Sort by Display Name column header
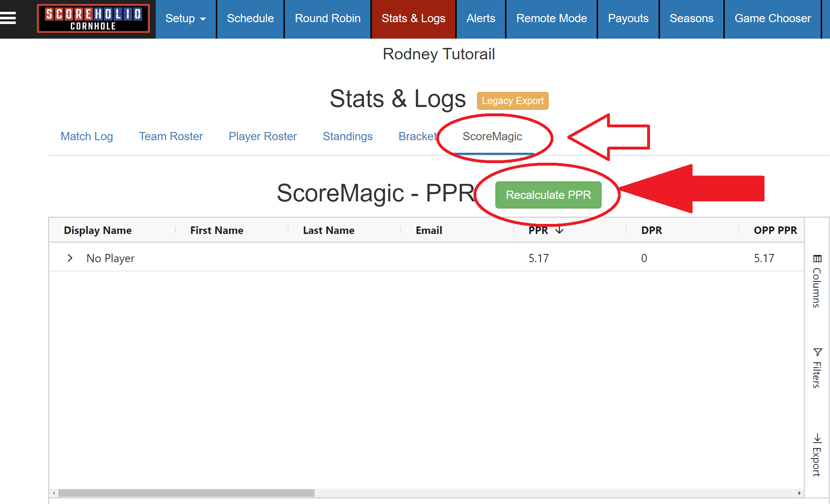830x504 pixels. 98,230
